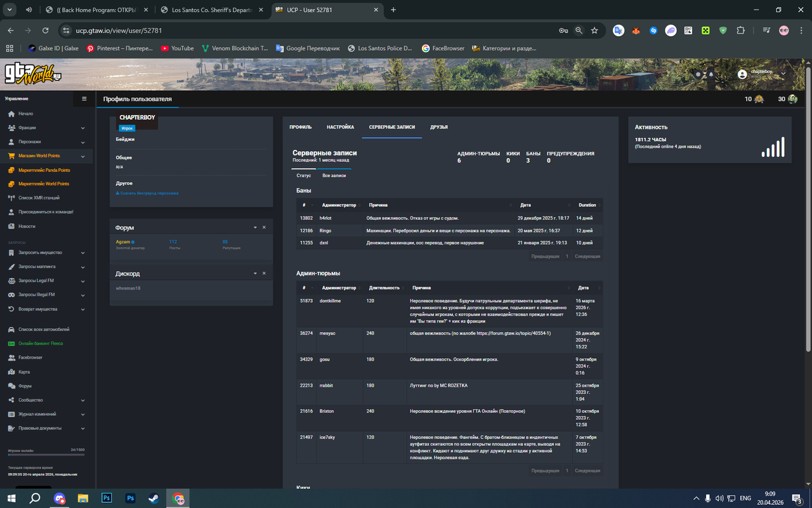
Task: Expand the Персонажи sidebar menu
Action: [x=83, y=142]
